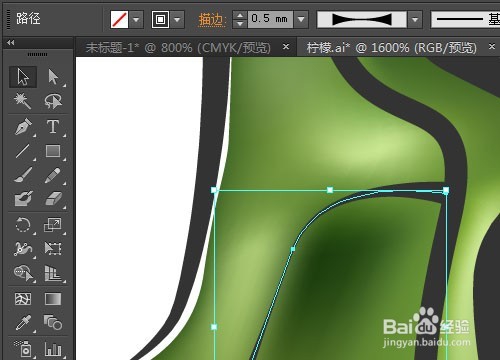500x360 pixels.
Task: Click the tools panel drag grip
Action: tap(37, 54)
